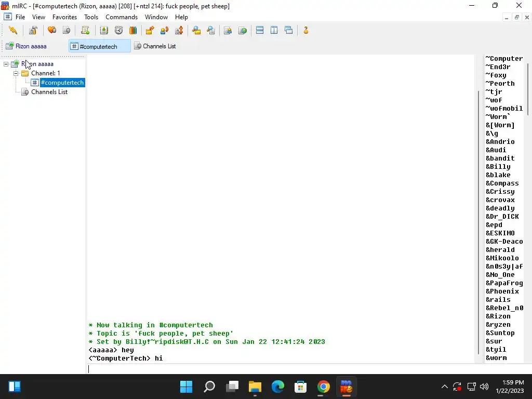Image resolution: width=532 pixels, height=399 pixels.
Task: Open File Explorer from the taskbar
Action: (255, 387)
